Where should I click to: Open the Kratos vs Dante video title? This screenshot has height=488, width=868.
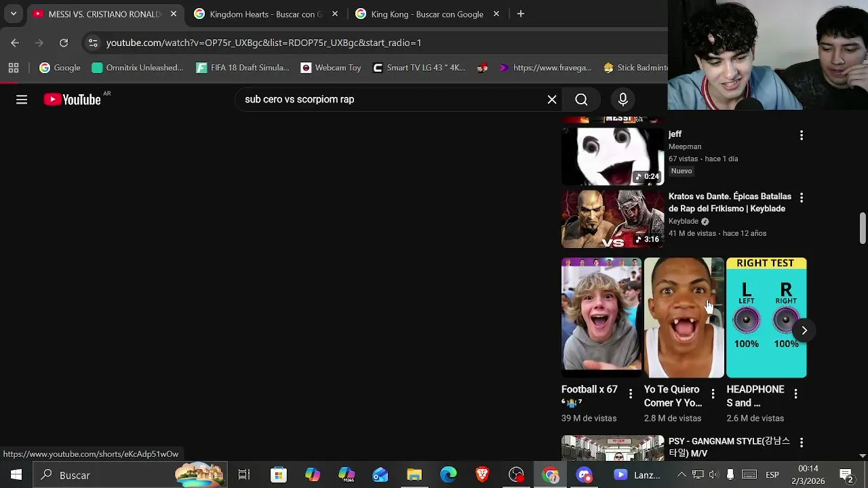pos(730,203)
